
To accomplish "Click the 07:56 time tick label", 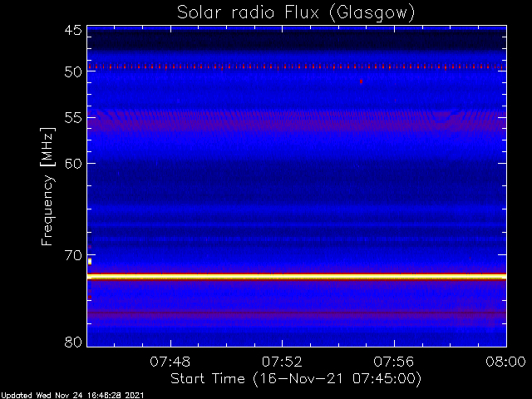I will click(x=394, y=362).
